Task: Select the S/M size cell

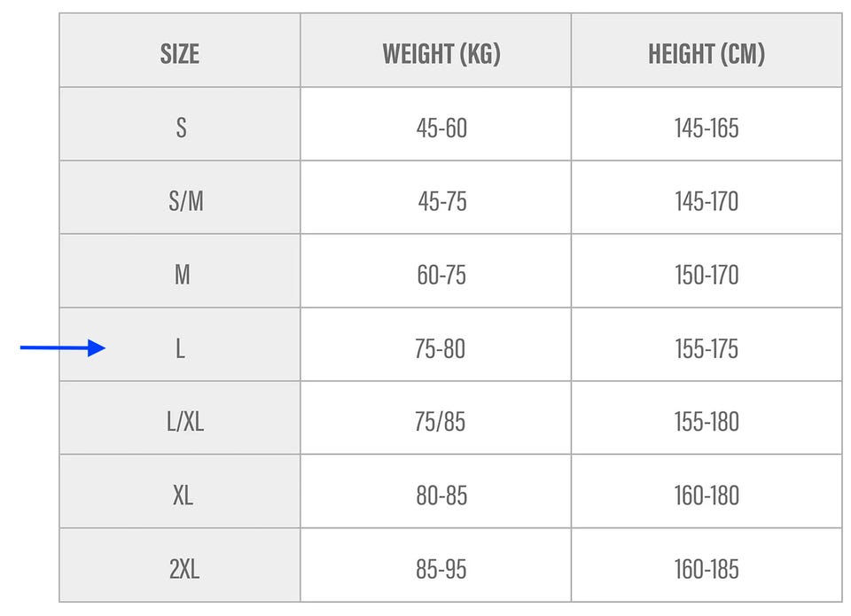Action: coord(185,201)
